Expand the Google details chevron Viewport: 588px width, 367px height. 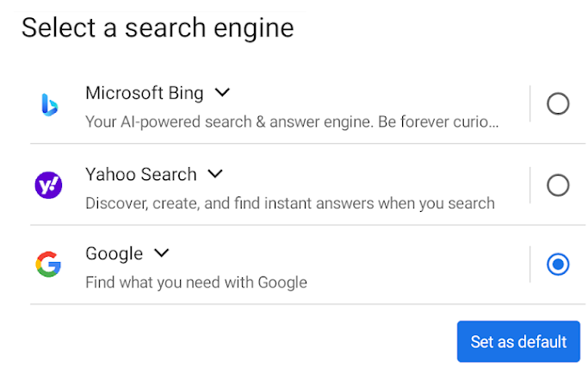(x=161, y=253)
